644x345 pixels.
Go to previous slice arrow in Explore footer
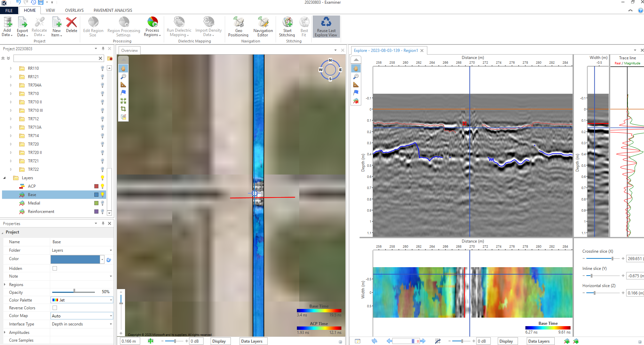pos(389,341)
